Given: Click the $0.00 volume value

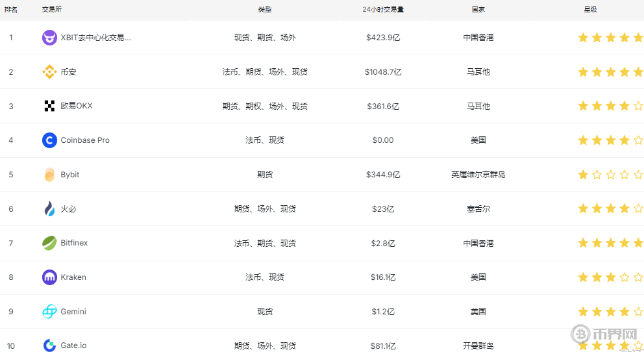Looking at the screenshot, I should pos(383,140).
